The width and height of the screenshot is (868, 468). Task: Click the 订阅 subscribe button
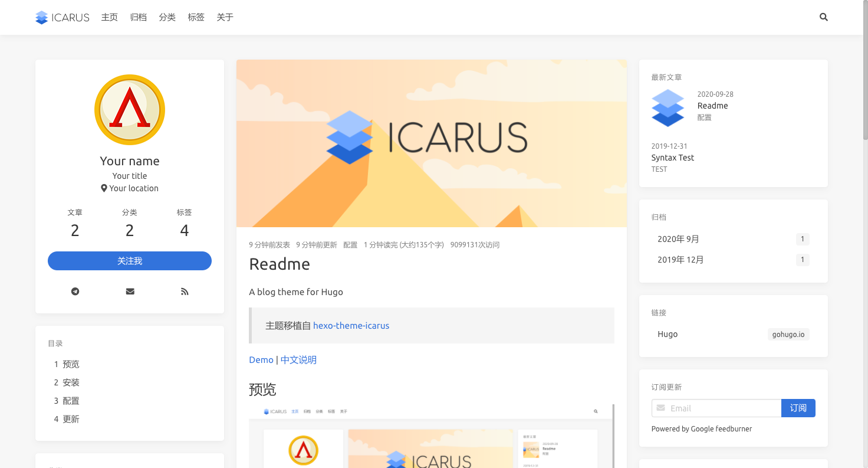798,408
